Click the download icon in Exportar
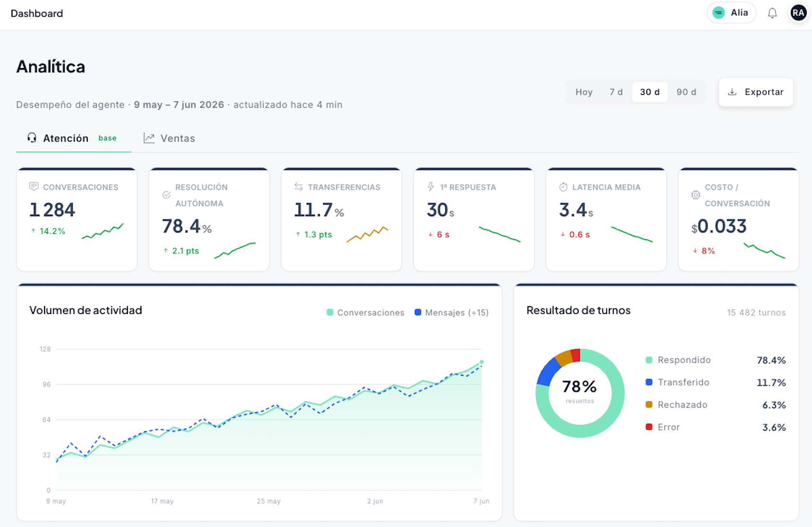The height and width of the screenshot is (527, 812). pos(732,92)
